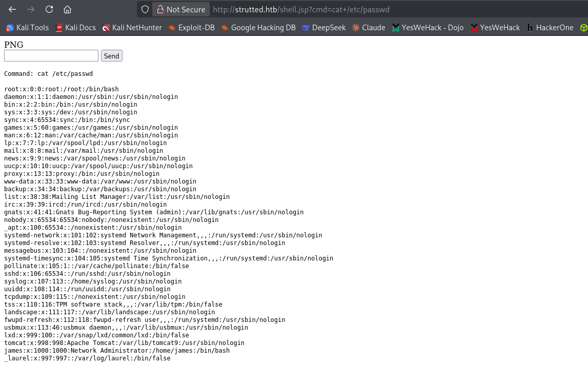
Task: Select the Mailing List Manager line
Action: click(x=117, y=197)
